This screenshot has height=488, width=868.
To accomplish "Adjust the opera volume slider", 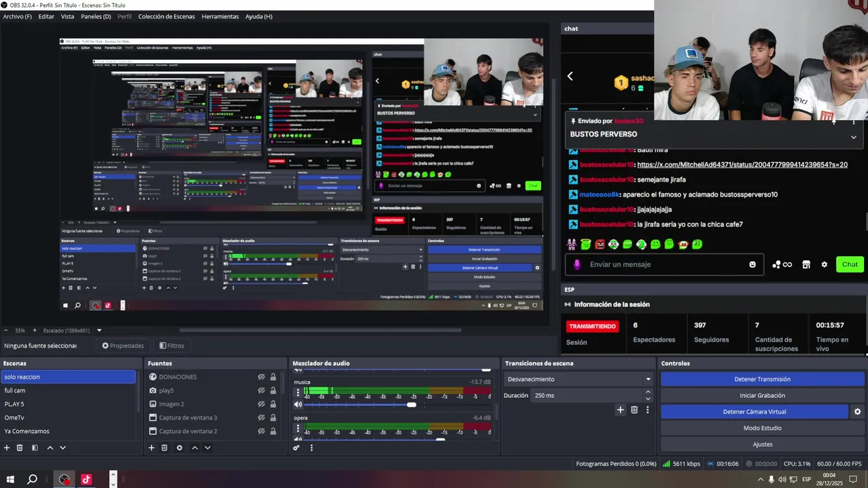I will tap(441, 439).
